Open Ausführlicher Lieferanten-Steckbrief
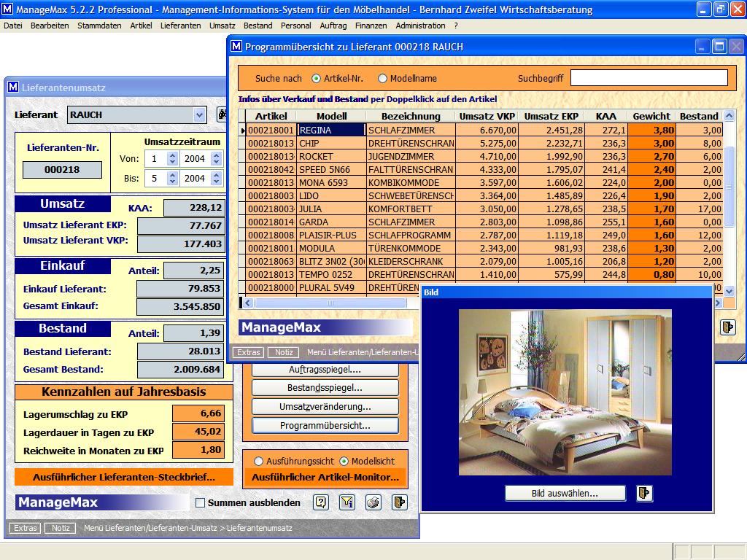This screenshot has height=560, width=747. (x=124, y=478)
